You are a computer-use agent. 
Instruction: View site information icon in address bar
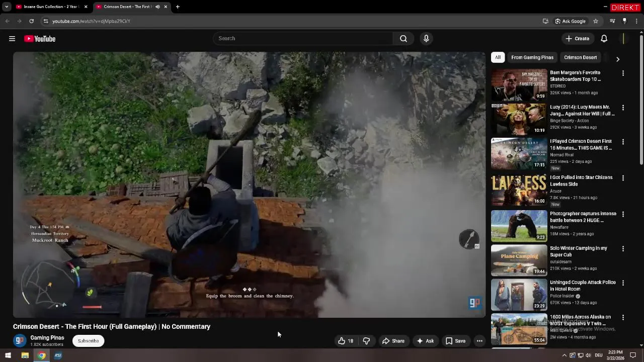(x=46, y=21)
